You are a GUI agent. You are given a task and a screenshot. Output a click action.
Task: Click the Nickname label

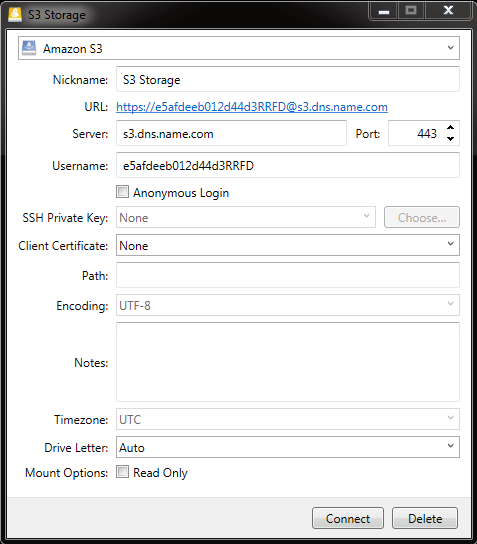(80, 80)
